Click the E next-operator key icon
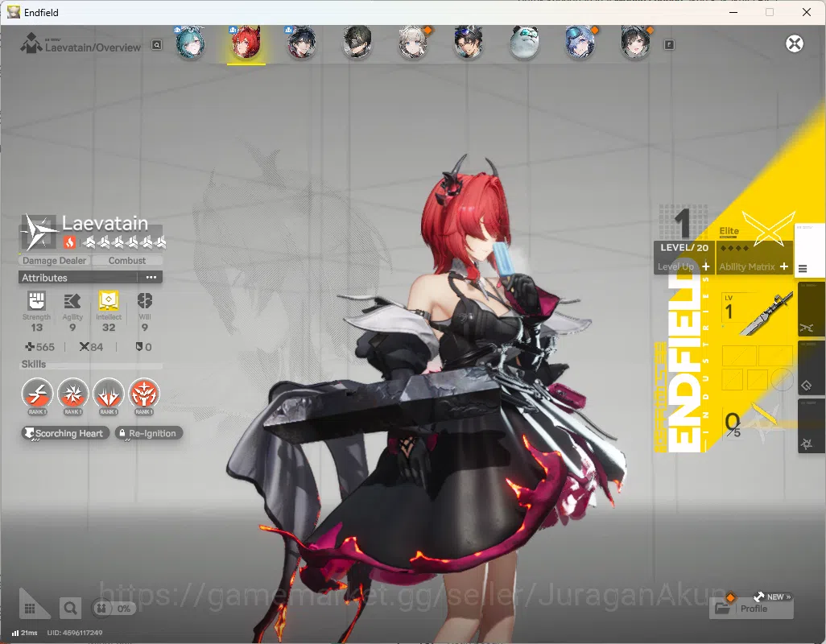826x644 pixels. click(x=669, y=45)
